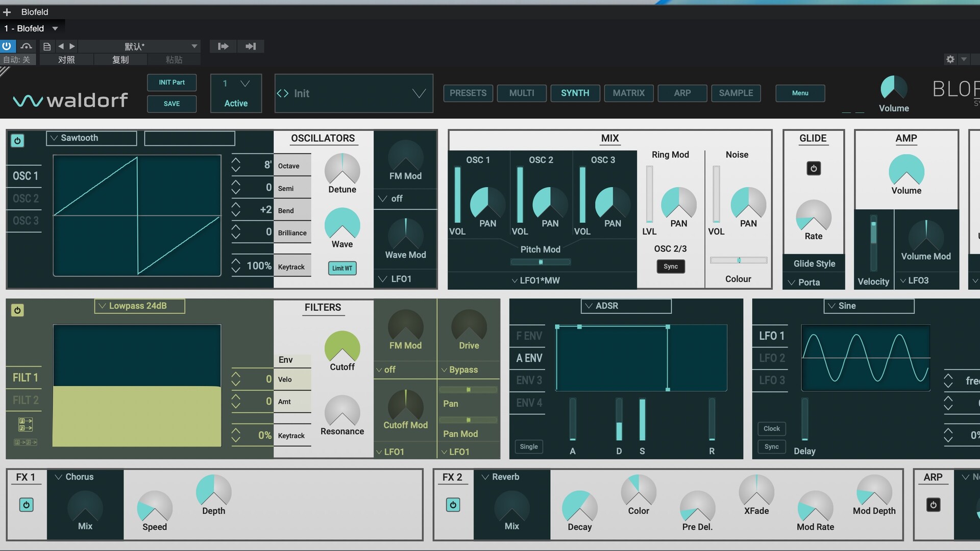
Task: Toggle the Limit WT switch
Action: (x=342, y=268)
